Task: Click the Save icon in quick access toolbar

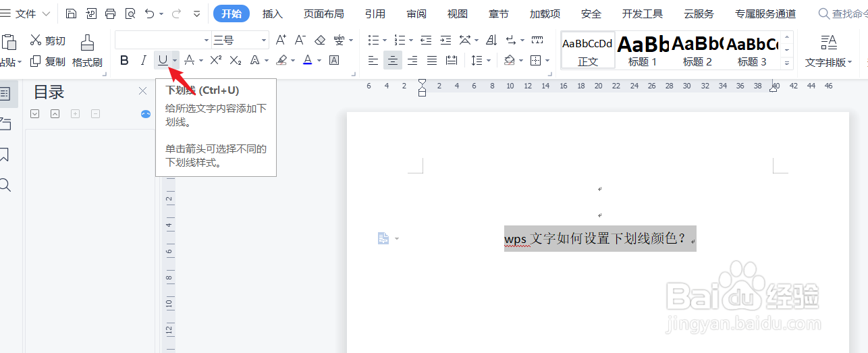Action: [72, 13]
